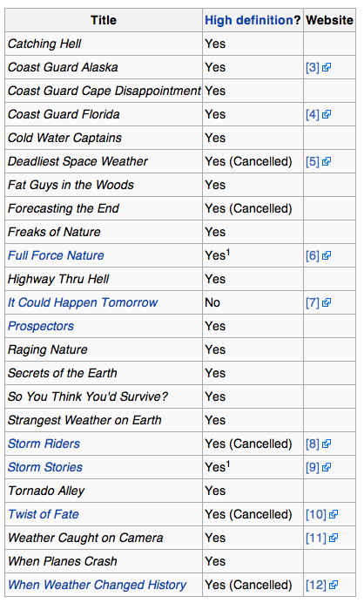Viewport: 364px width, 603px height.
Task: Click external link icon beside reference [3]
Action: click(x=327, y=67)
